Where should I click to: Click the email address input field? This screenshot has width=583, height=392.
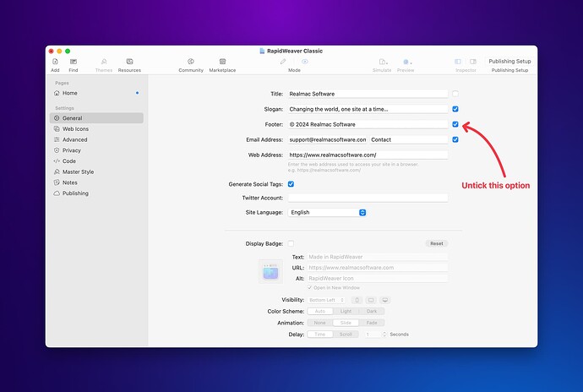[x=328, y=139]
